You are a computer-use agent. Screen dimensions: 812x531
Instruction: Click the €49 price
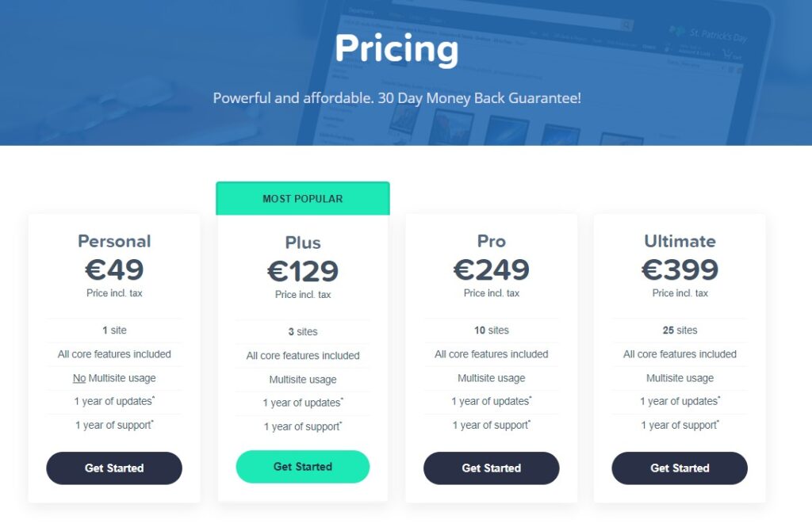114,269
